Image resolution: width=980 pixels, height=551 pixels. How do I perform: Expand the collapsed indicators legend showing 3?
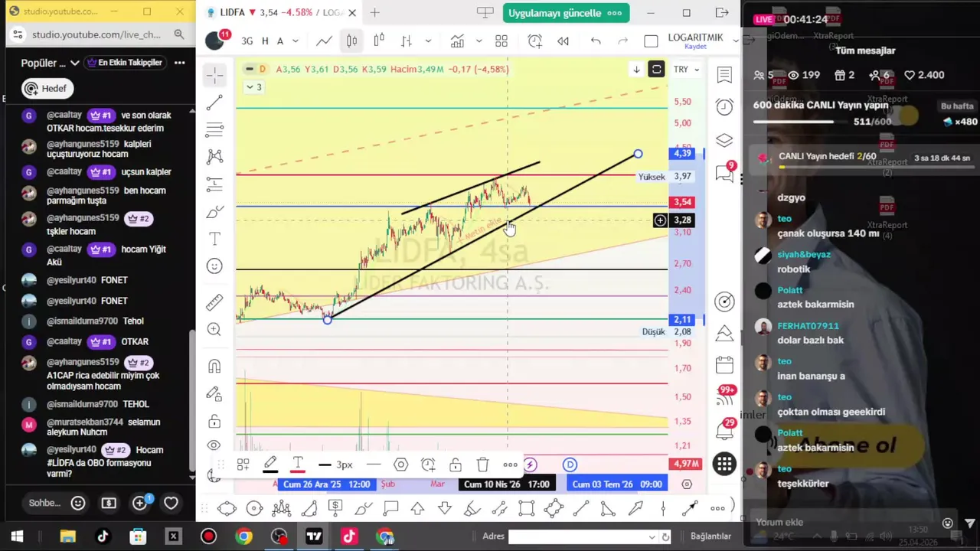click(253, 86)
